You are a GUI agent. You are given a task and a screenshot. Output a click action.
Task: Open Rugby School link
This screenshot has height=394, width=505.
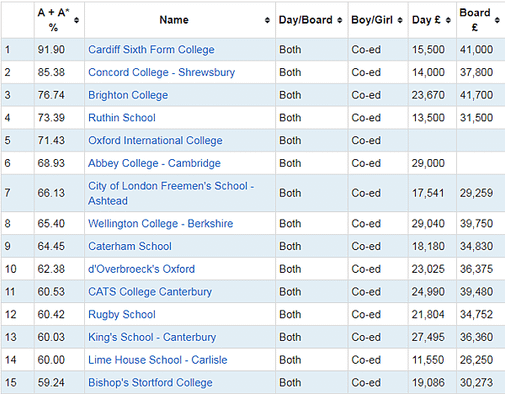(122, 314)
